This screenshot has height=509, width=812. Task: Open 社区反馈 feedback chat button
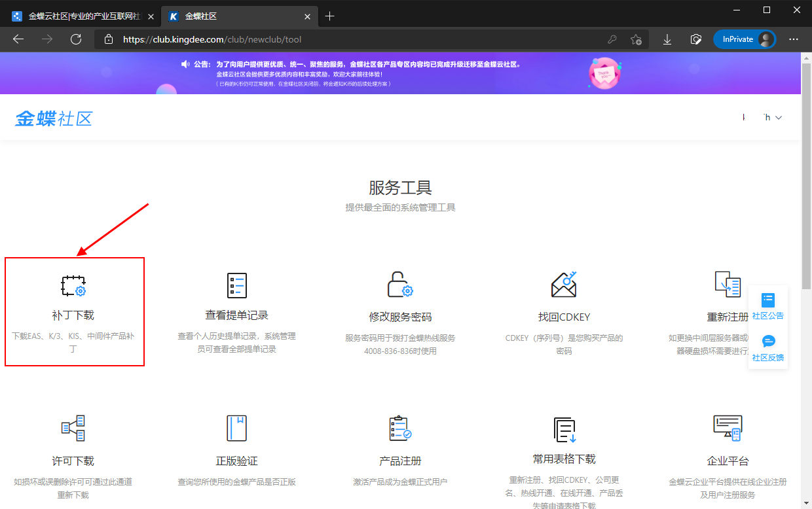pos(768,348)
